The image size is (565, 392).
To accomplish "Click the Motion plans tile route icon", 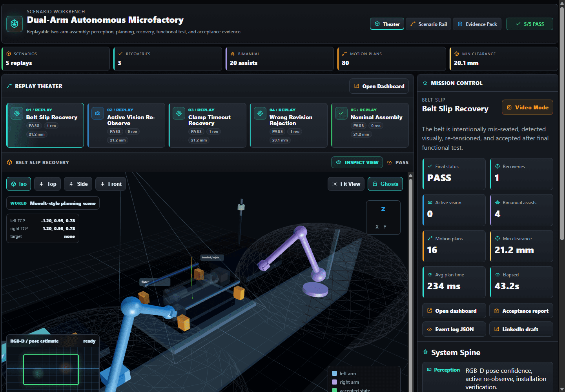I will [430, 238].
